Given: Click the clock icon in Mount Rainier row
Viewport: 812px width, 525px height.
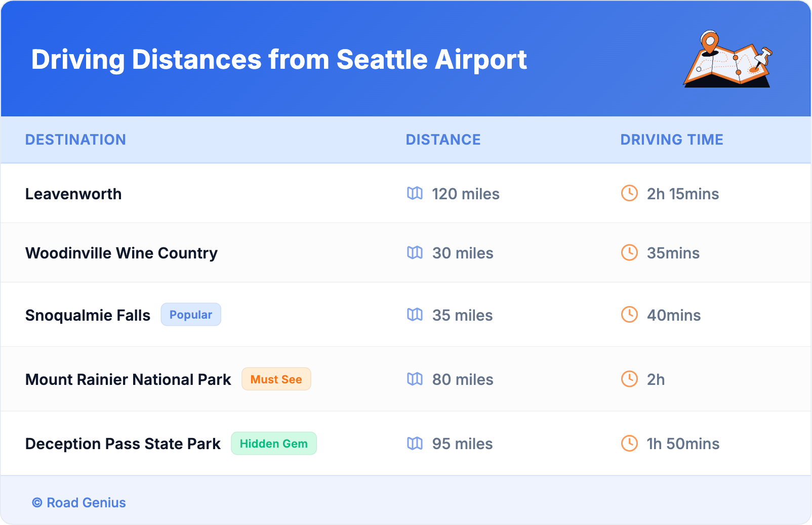Looking at the screenshot, I should pyautogui.click(x=629, y=379).
